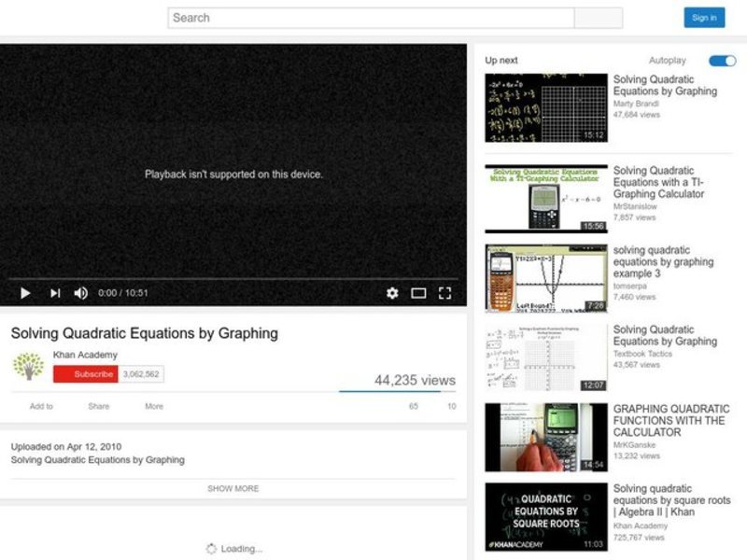Click the Add to option
This screenshot has width=747, height=560.
click(x=41, y=406)
